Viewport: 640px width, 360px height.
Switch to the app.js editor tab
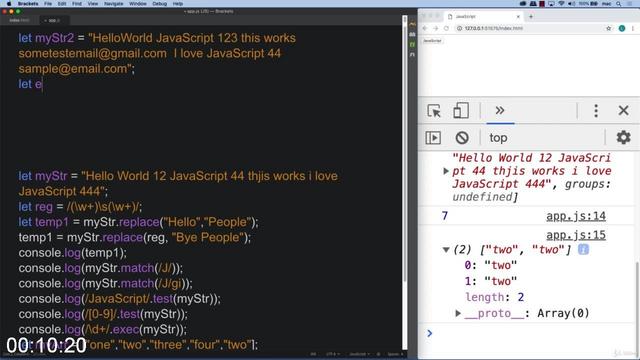pos(54,20)
